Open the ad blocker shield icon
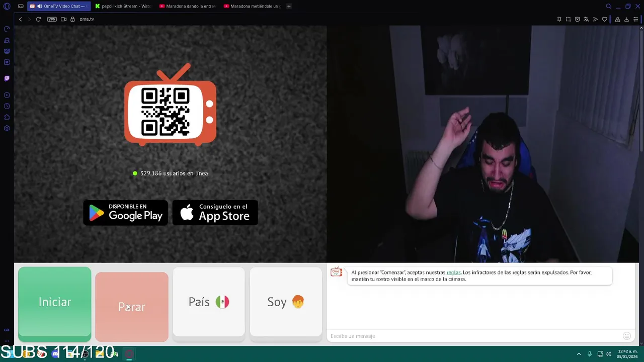The width and height of the screenshot is (644, 362). [577, 19]
